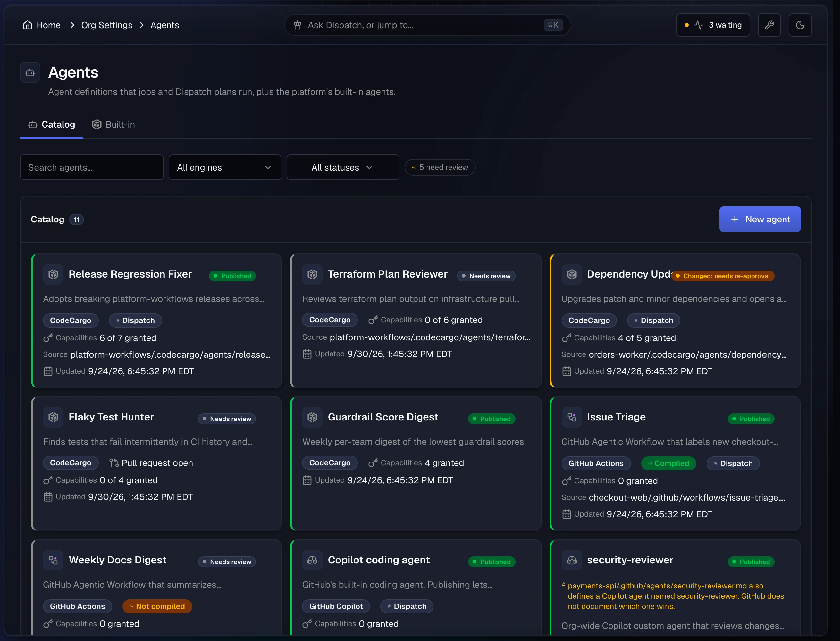Click the Copilot coding agent icon
The image size is (840, 641).
tap(312, 560)
